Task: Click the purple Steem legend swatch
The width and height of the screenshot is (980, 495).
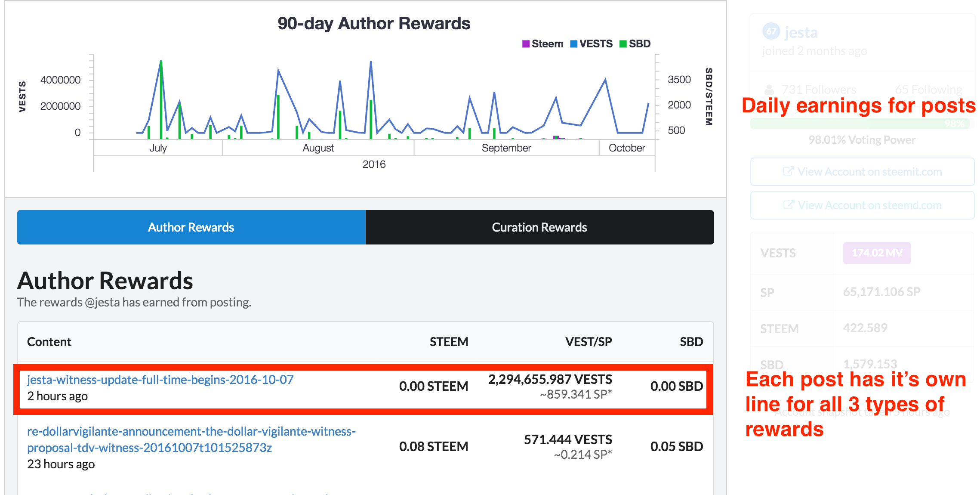Action: coord(526,44)
